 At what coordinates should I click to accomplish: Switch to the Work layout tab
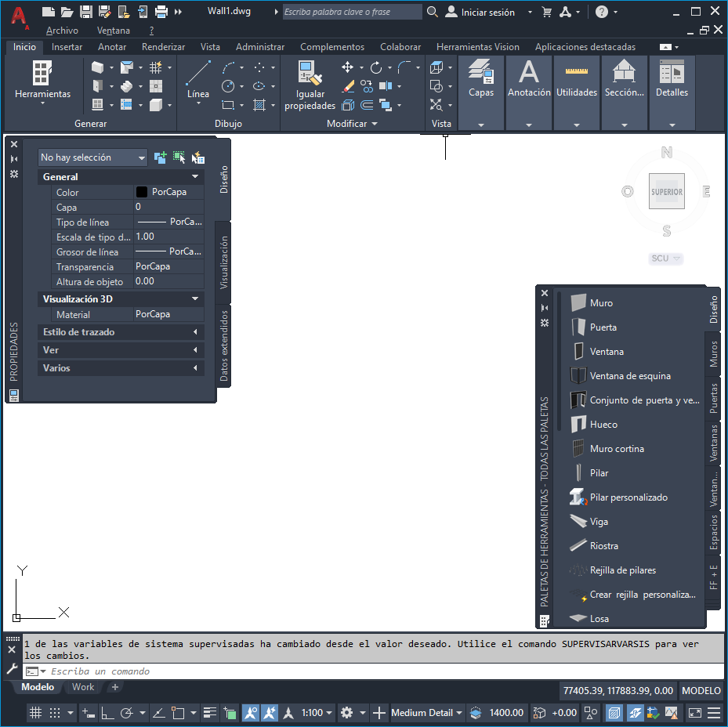pyautogui.click(x=83, y=687)
